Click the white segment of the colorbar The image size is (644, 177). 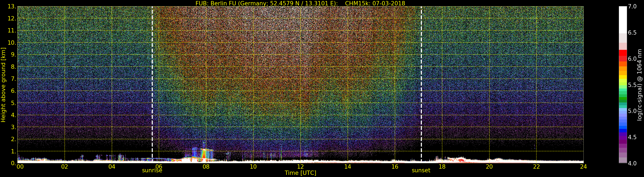pyautogui.click(x=623, y=20)
